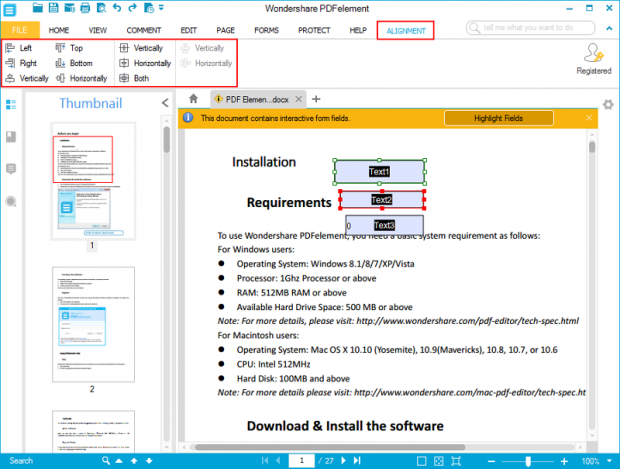620x469 pixels.
Task: Switch to the PAGE tab
Action: [x=225, y=30]
